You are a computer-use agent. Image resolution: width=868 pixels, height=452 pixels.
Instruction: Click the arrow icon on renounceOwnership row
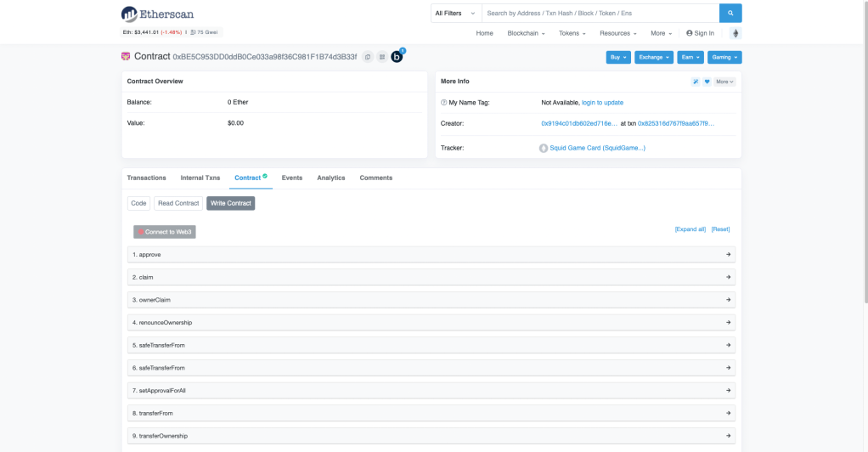pyautogui.click(x=728, y=323)
